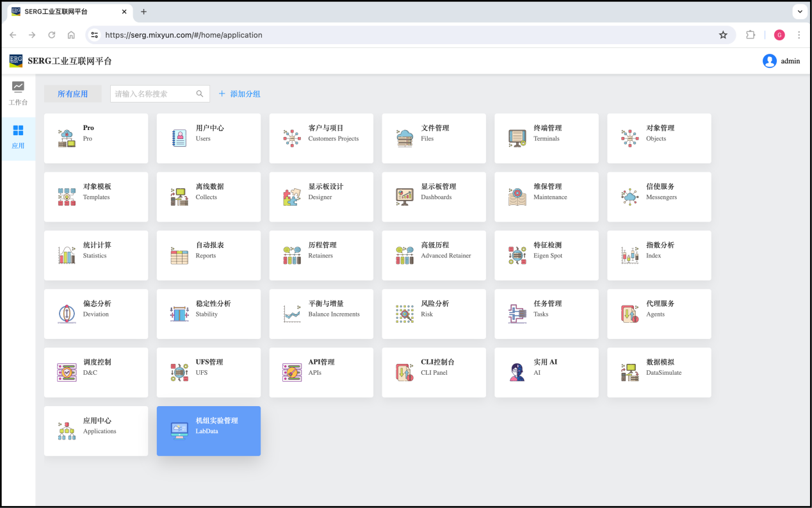Open the Pro application icon

[67, 138]
